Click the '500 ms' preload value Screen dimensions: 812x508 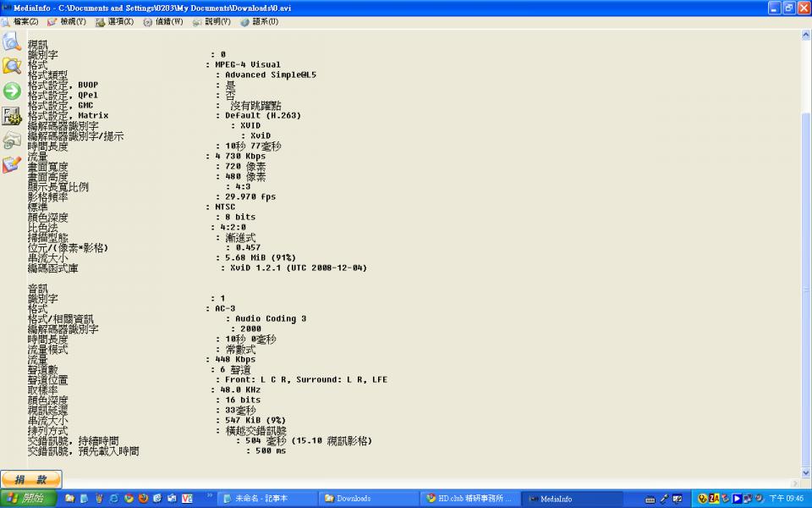pyautogui.click(x=271, y=451)
